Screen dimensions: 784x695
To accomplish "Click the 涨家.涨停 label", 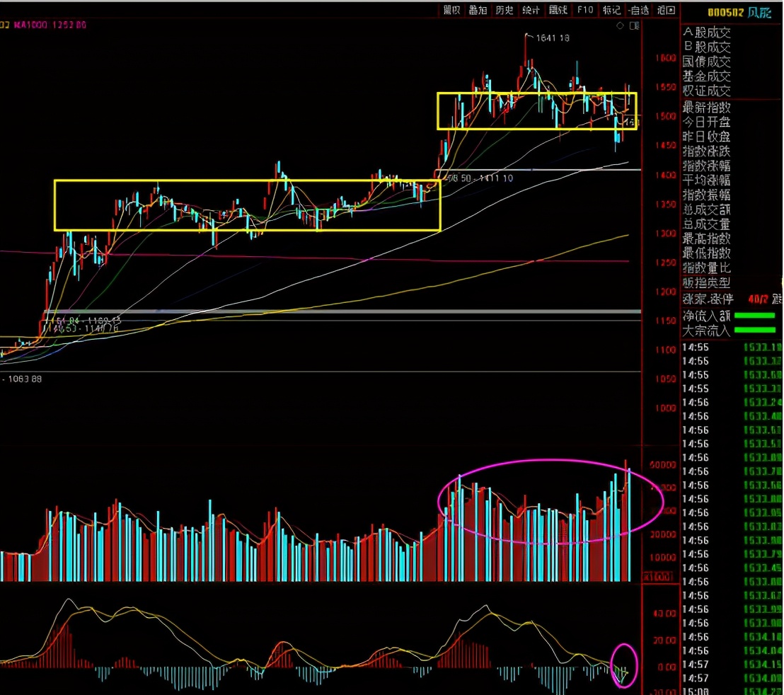I will click(708, 299).
